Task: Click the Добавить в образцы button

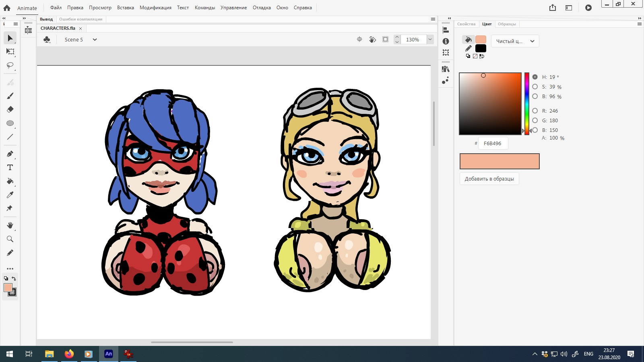Action: (489, 179)
